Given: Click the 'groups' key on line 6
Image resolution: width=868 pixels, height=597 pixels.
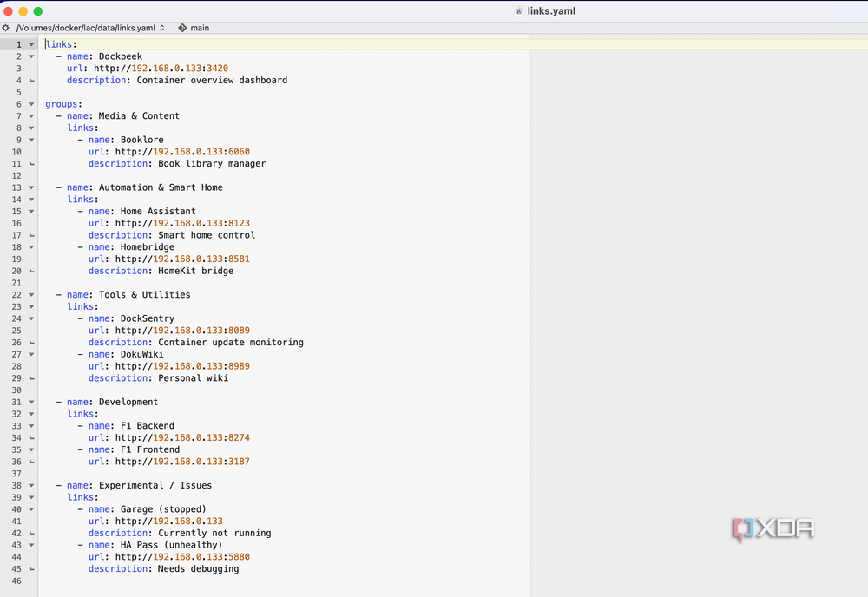Looking at the screenshot, I should tap(61, 104).
